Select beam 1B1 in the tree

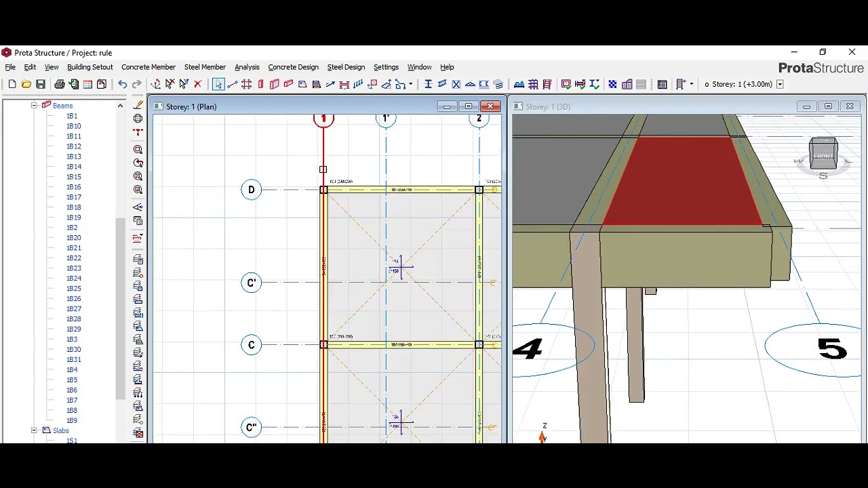[x=72, y=116]
